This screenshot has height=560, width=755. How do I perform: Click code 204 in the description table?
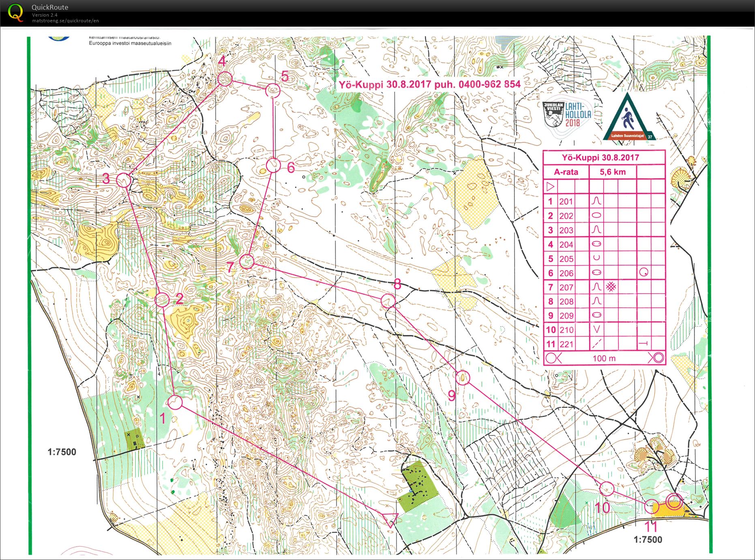(566, 245)
